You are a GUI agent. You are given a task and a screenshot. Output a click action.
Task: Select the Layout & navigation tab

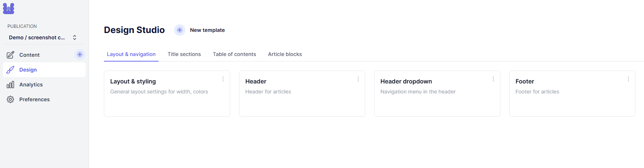pyautogui.click(x=131, y=54)
